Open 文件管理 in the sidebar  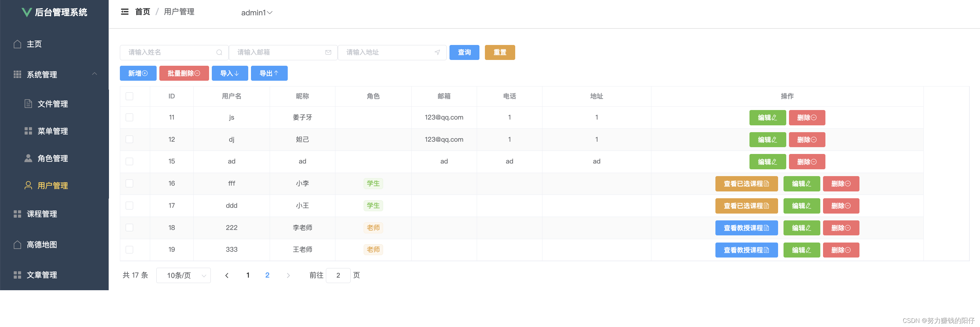tap(54, 104)
